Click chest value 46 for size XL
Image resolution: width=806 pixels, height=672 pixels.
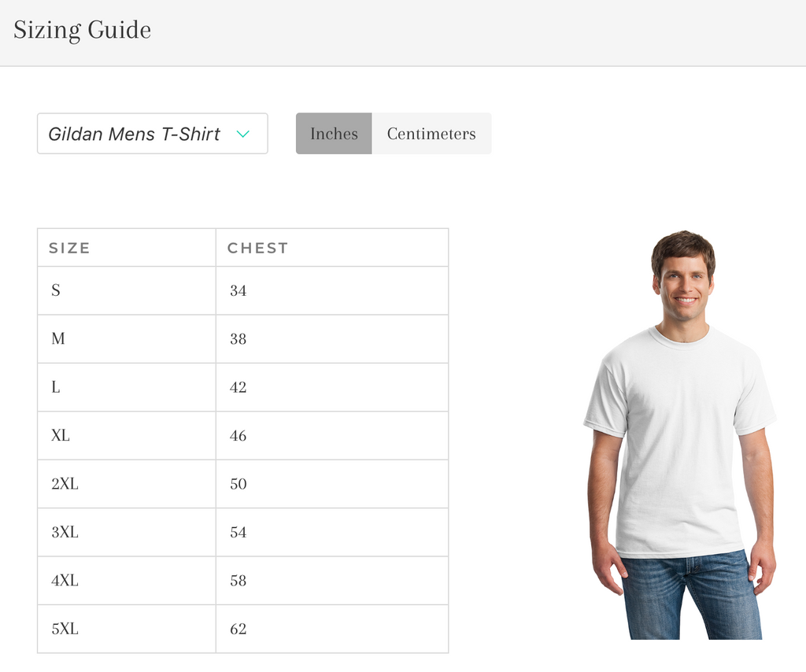[238, 436]
